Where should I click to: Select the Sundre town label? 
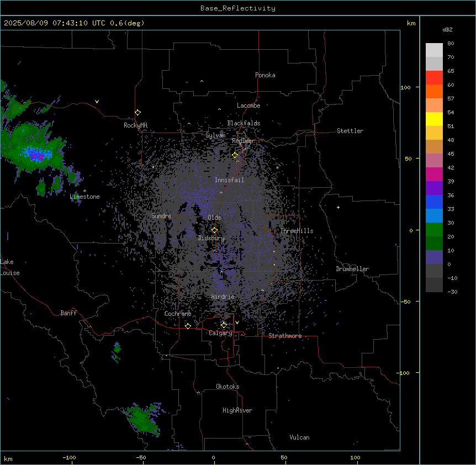pyautogui.click(x=161, y=216)
